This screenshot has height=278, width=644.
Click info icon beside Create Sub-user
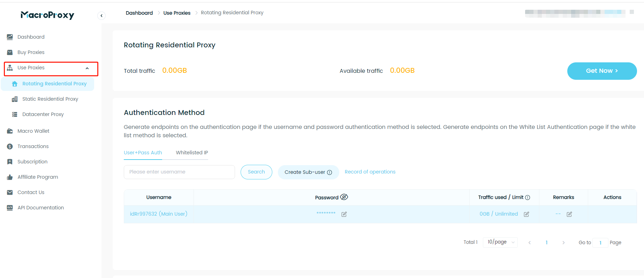(329, 172)
